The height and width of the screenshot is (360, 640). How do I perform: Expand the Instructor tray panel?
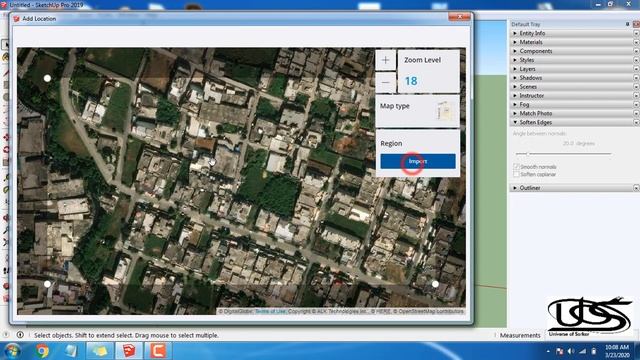[x=571, y=96]
